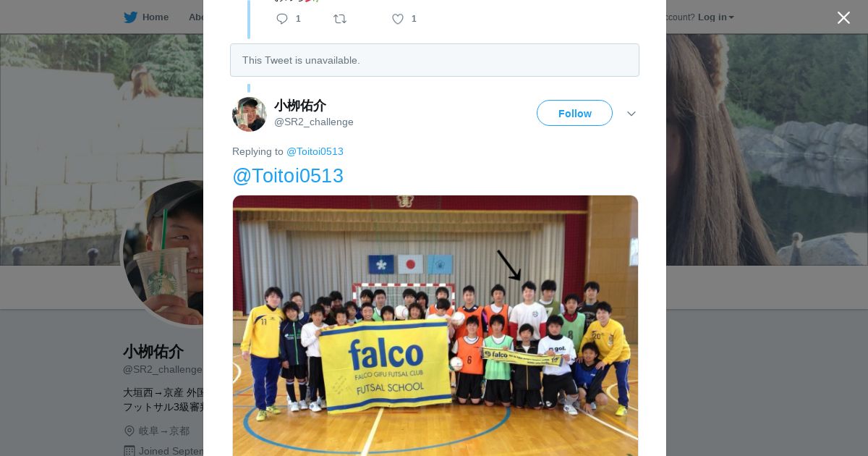The height and width of the screenshot is (456, 868).
Task: Close the tweet overlay with X icon
Action: 843,17
